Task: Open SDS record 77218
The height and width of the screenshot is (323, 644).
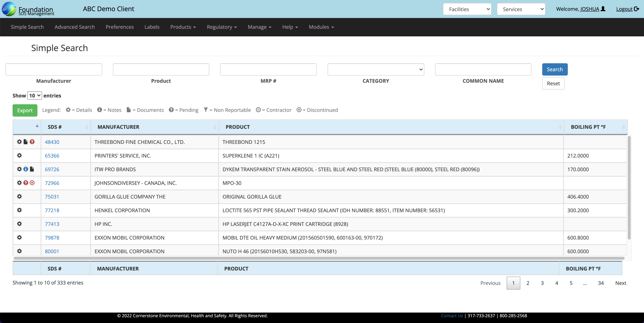Action: 52,210
